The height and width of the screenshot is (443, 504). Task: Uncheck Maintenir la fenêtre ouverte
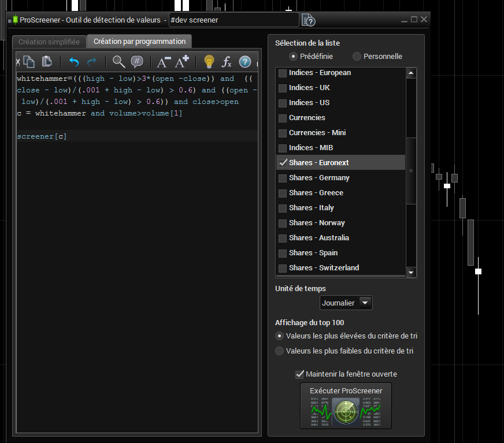pos(299,374)
